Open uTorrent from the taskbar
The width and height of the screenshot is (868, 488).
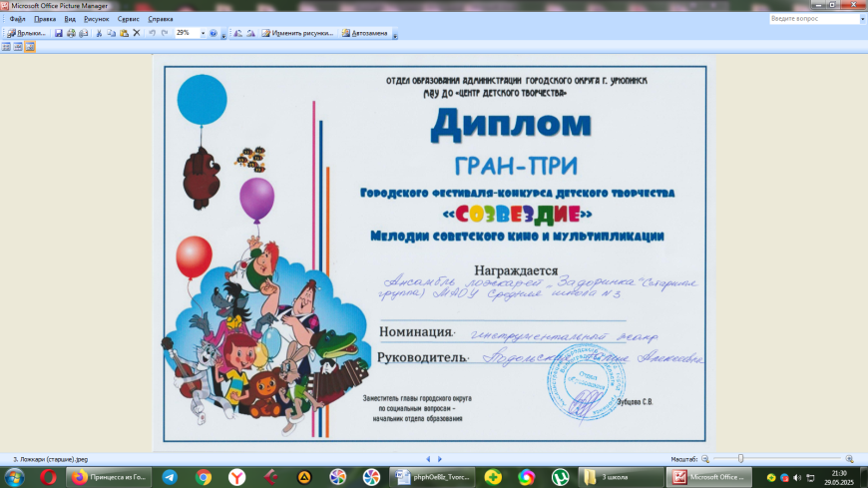point(561,477)
